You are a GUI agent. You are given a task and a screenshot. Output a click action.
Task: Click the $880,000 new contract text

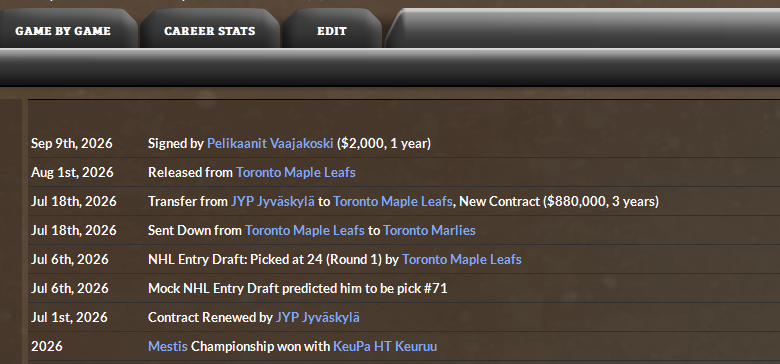559,201
